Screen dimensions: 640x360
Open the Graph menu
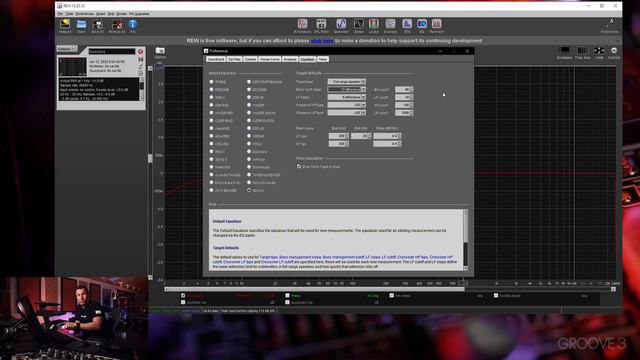pos(100,14)
